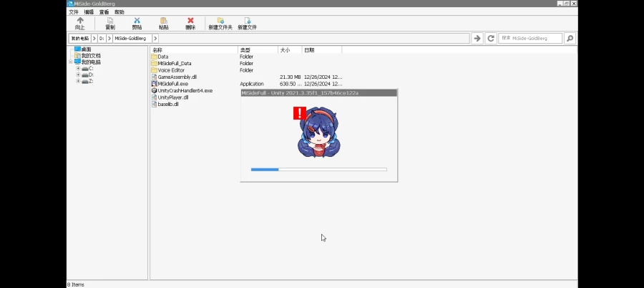The width and height of the screenshot is (644, 288).
Task: Expand the C: drive tree node
Action: (x=78, y=69)
